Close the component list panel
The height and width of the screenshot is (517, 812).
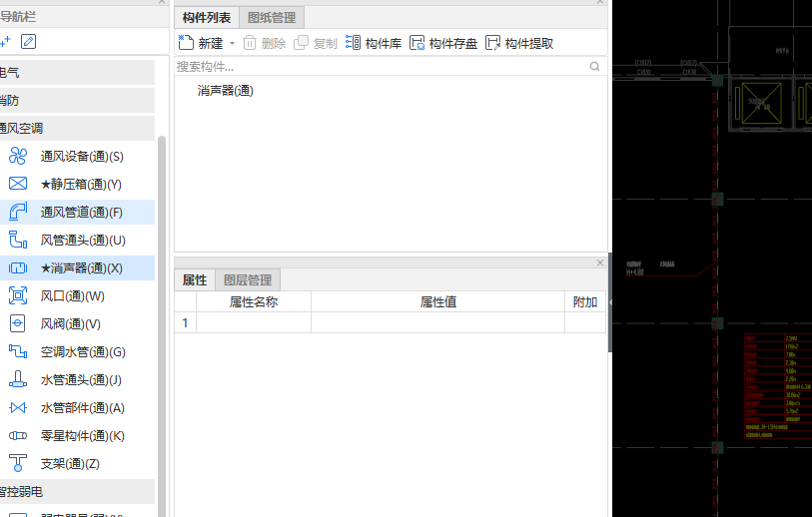(599, 2)
